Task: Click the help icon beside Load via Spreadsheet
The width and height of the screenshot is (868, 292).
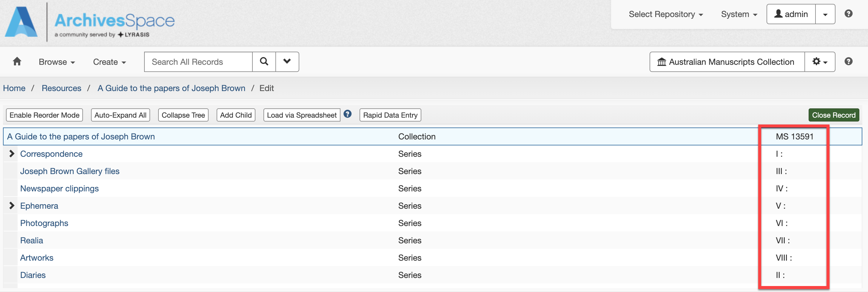Action: [x=347, y=114]
